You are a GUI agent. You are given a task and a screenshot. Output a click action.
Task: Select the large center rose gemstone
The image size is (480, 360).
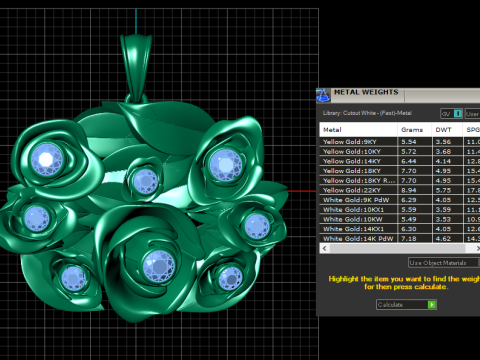tap(159, 266)
